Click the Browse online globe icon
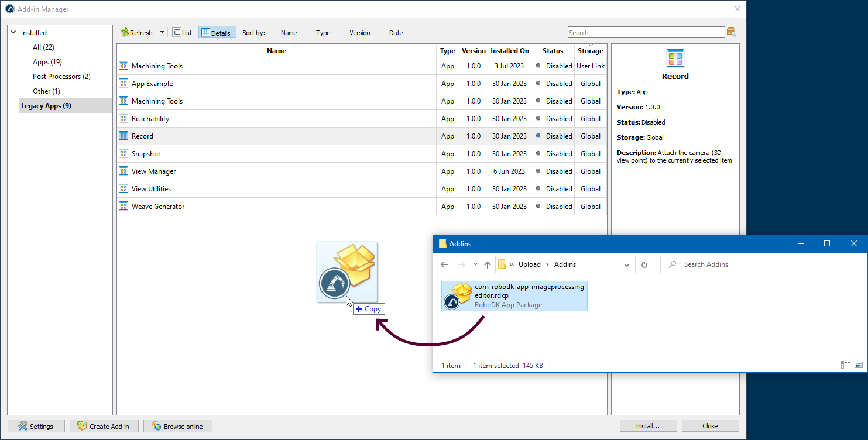Screen dimensions: 868x440 (156, 426)
